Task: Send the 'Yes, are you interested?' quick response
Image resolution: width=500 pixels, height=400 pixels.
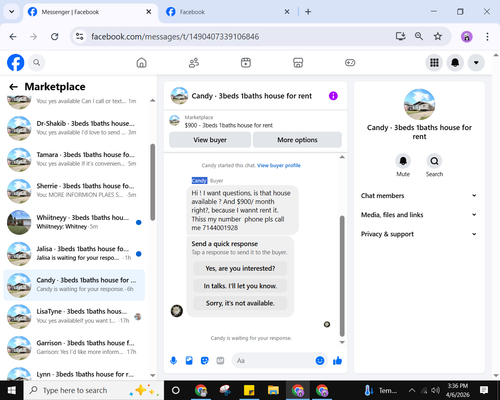Action: tap(240, 268)
